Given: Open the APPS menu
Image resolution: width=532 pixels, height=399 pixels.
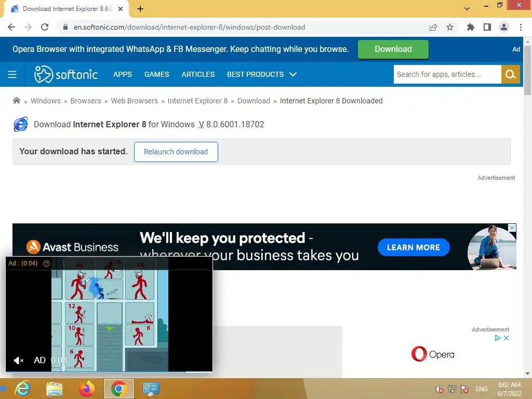Looking at the screenshot, I should click(123, 74).
